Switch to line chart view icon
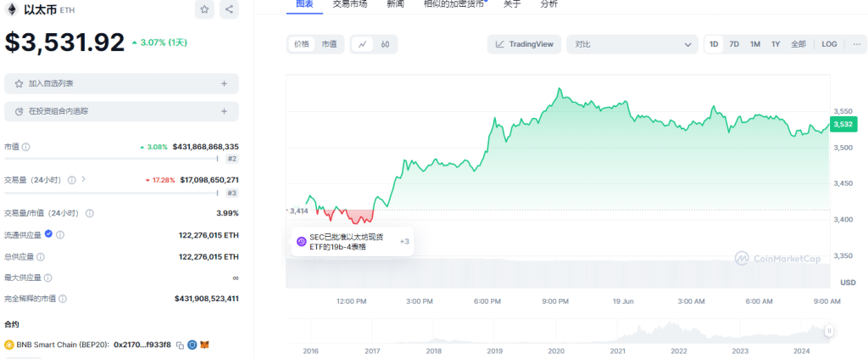868x359 pixels. 362,44
